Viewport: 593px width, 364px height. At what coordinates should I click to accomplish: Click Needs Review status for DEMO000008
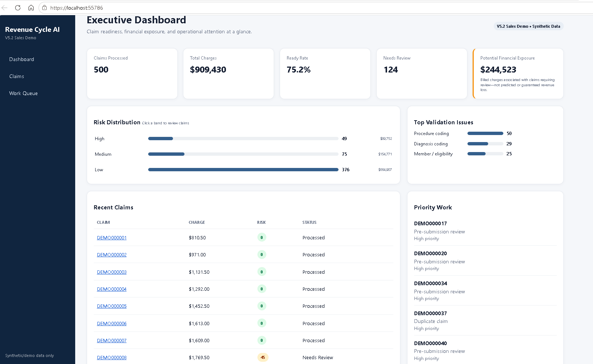[x=318, y=358]
